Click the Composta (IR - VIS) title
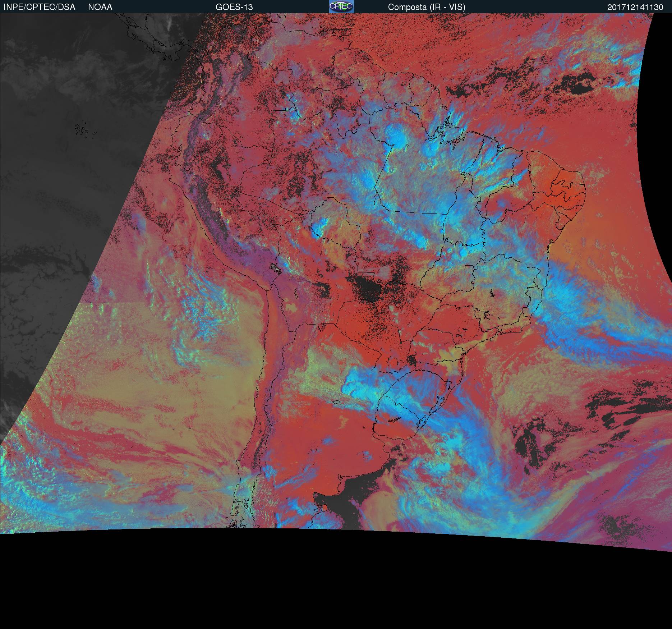The width and height of the screenshot is (672, 629). pyautogui.click(x=427, y=7)
